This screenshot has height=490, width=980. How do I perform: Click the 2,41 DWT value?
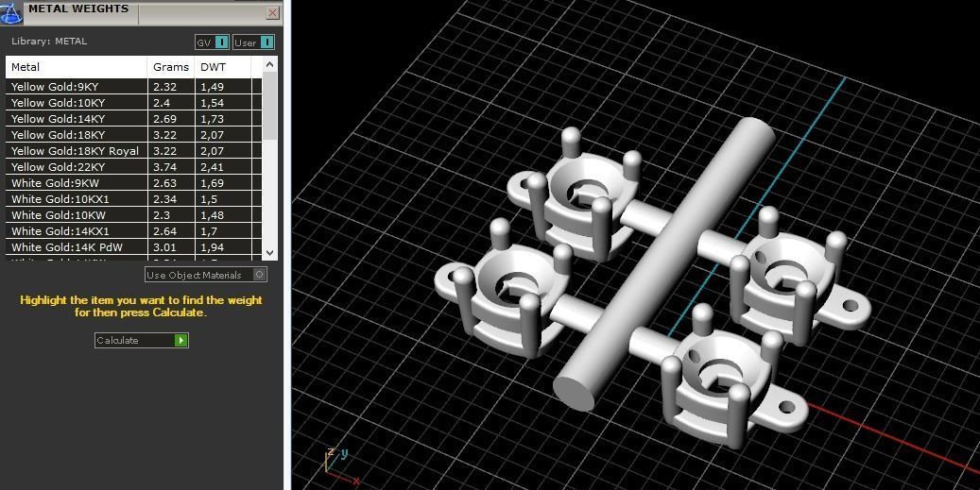coord(212,167)
